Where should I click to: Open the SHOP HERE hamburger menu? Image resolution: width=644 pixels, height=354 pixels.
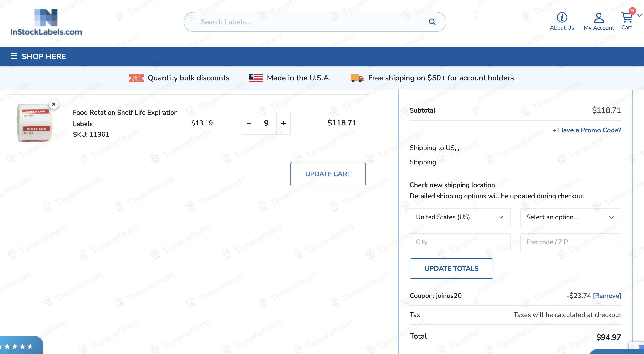point(14,56)
